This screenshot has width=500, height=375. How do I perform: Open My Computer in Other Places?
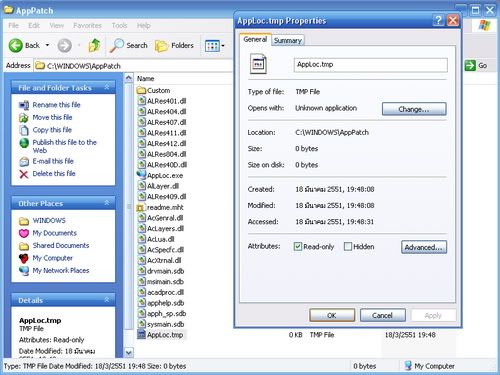(53, 258)
